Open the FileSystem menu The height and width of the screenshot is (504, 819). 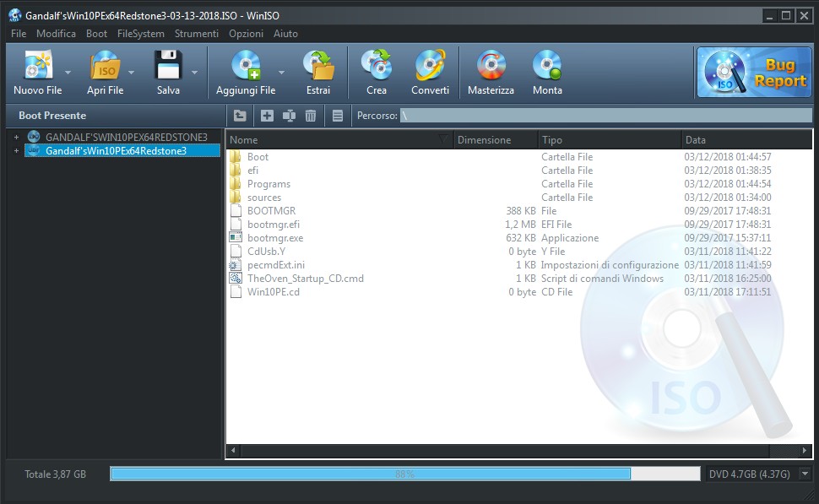tap(140, 34)
